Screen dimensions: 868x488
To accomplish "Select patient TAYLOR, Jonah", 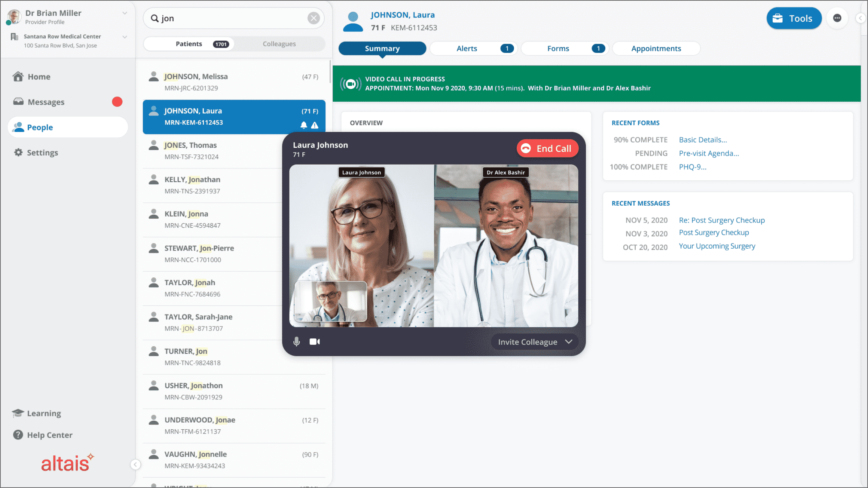I will (x=213, y=288).
